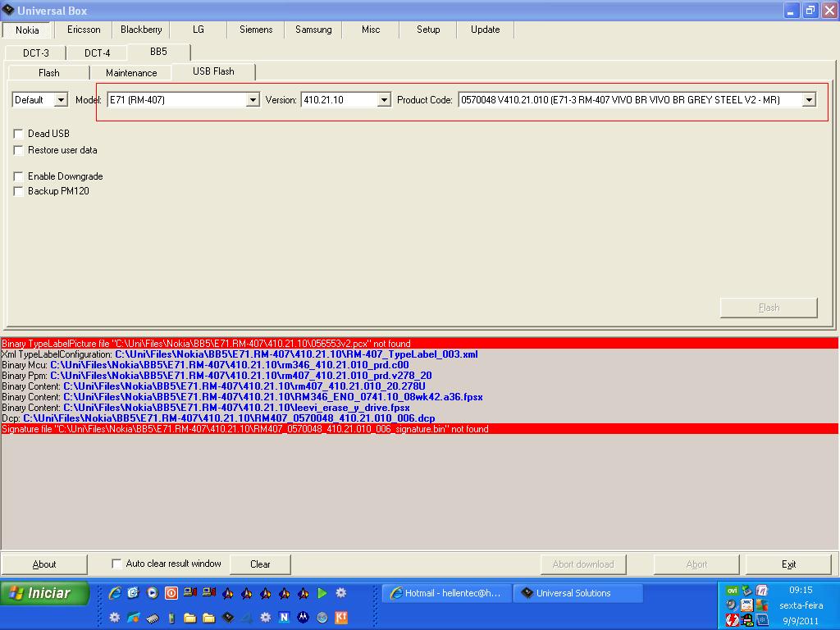This screenshot has width=840, height=630.
Task: Click the leevi_erase_y_drive.fpsx log line
Action: point(206,408)
